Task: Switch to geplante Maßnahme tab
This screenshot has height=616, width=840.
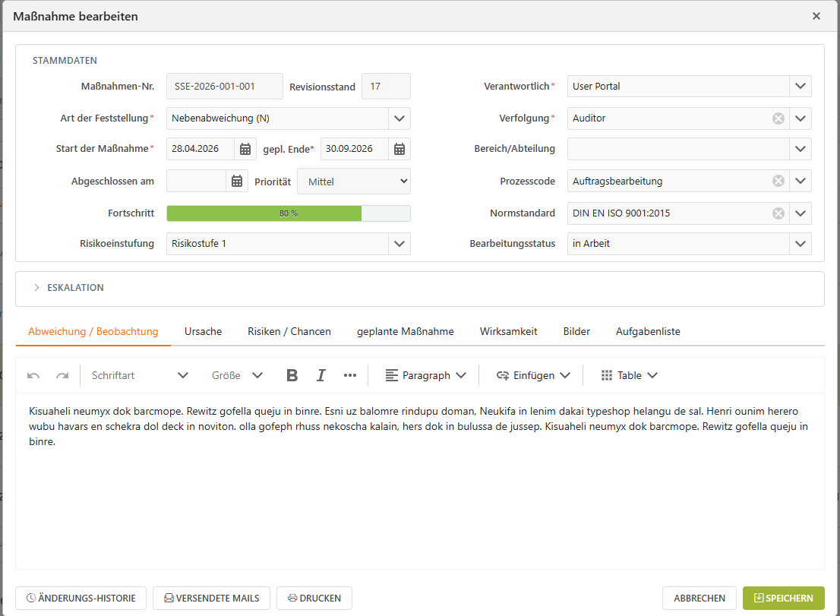Action: (405, 332)
